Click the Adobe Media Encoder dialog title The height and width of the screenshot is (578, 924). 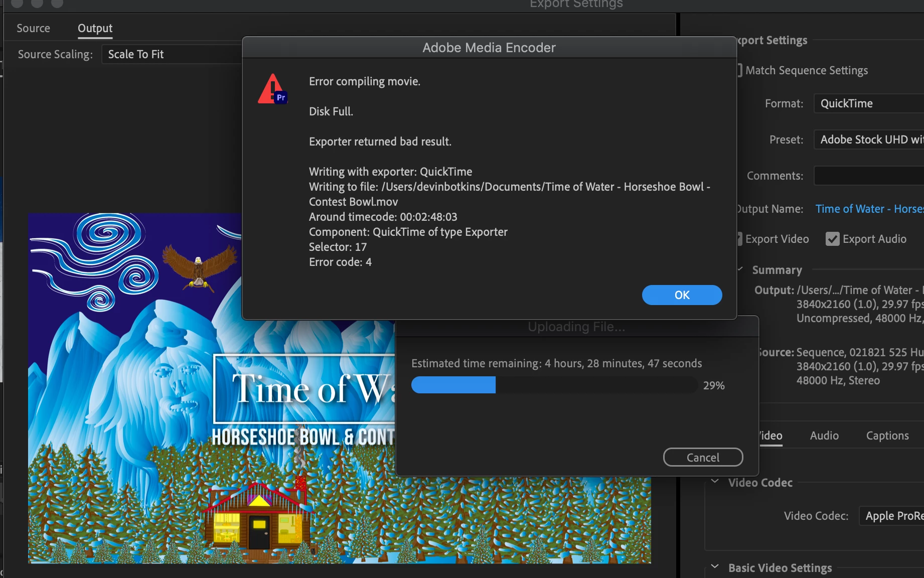(489, 48)
